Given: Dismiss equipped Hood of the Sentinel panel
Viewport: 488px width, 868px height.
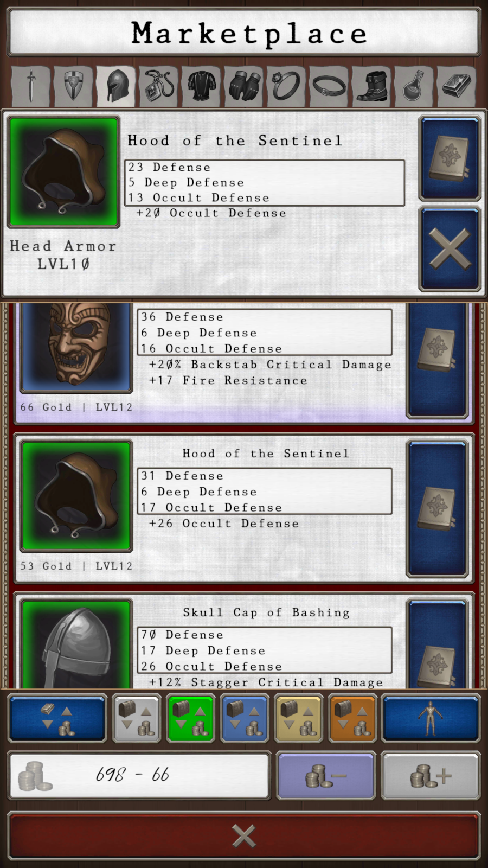Looking at the screenshot, I should pyautogui.click(x=450, y=249).
